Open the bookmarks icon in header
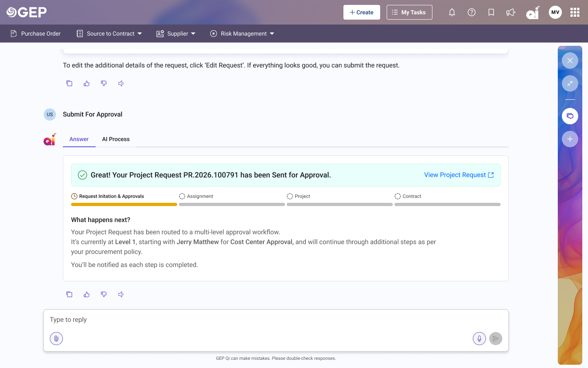Screen dimensions: 588x368 [491, 12]
